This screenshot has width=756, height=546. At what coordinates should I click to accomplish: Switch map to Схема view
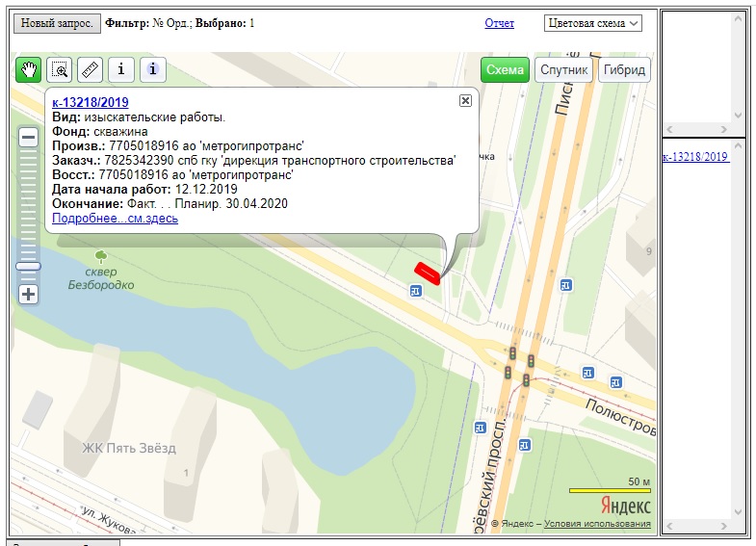[505, 69]
